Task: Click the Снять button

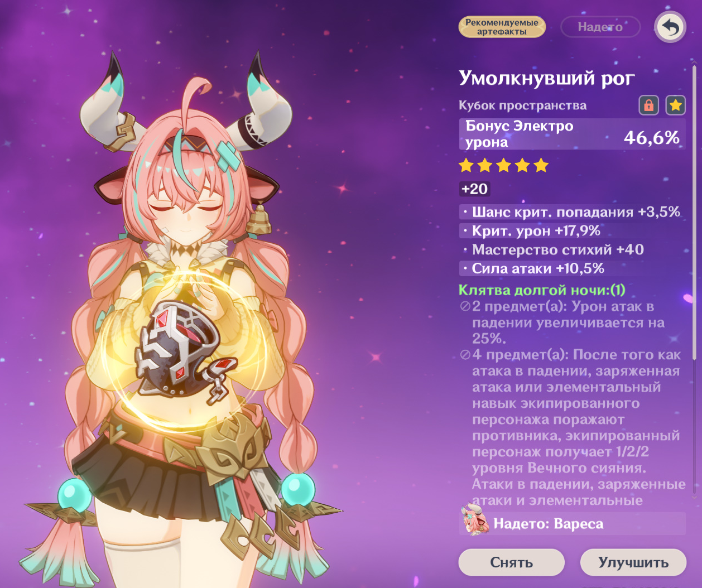Action: point(511,562)
